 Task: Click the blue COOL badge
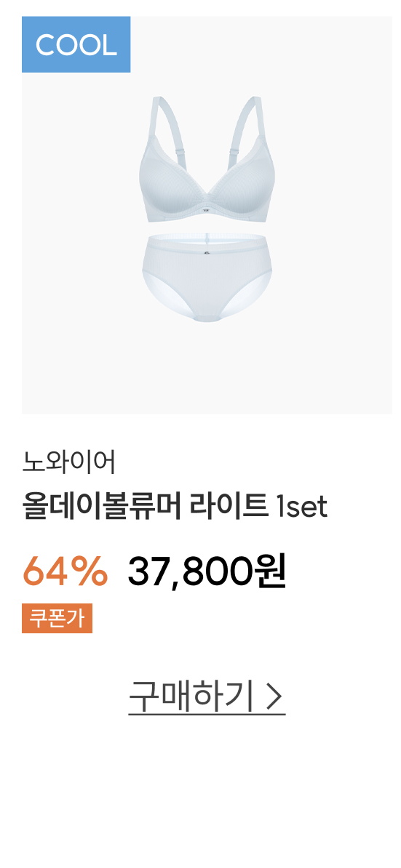[76, 44]
